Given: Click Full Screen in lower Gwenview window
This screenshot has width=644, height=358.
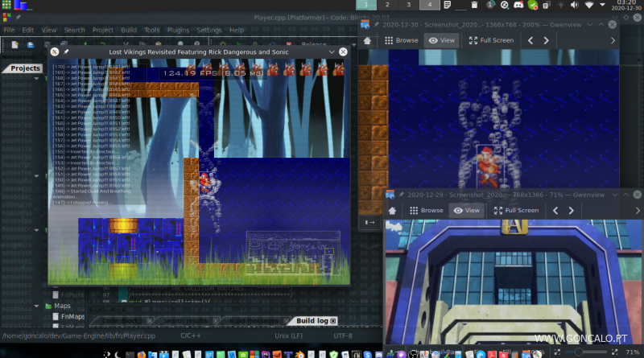Looking at the screenshot, I should click(516, 210).
